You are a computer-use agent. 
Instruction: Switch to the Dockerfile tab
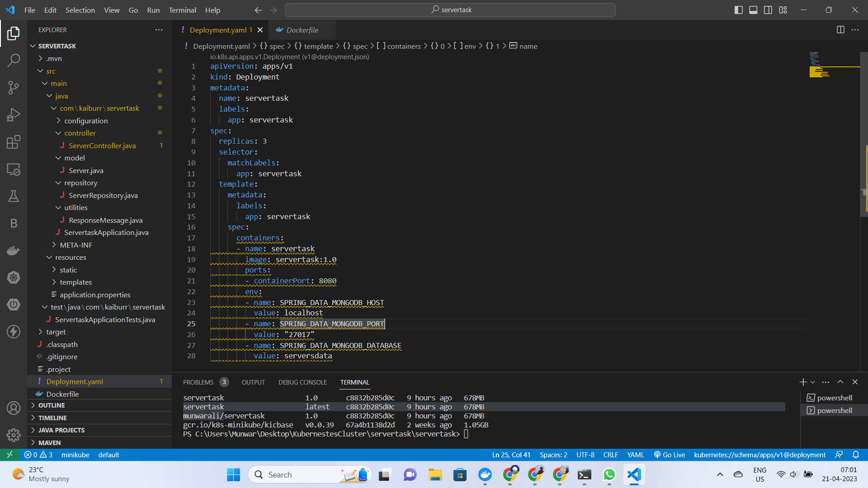click(302, 30)
